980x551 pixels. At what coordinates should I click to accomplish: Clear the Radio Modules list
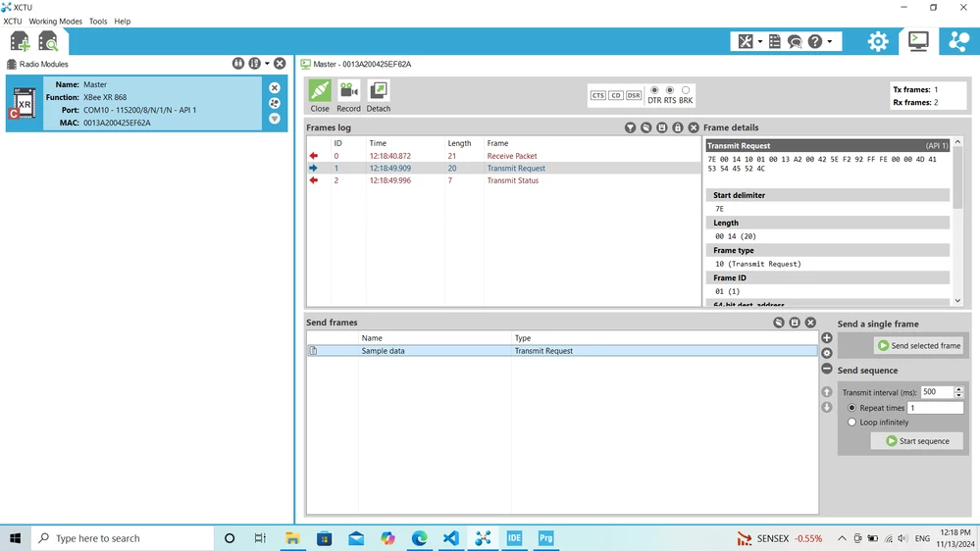coord(280,64)
